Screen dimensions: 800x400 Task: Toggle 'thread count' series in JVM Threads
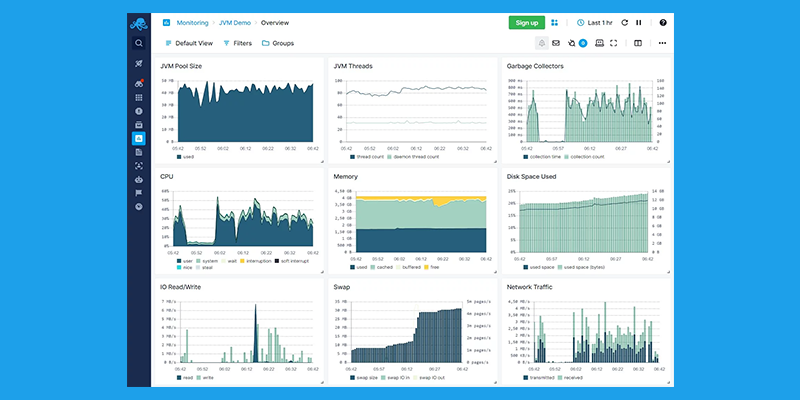click(367, 157)
